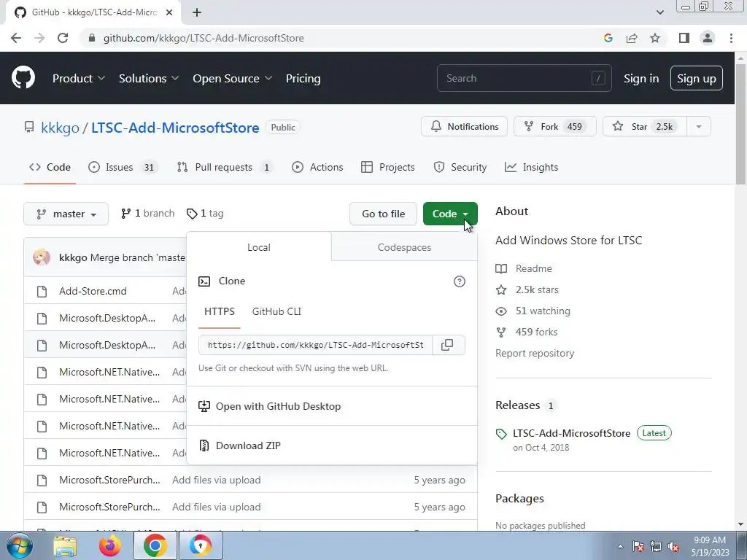
Task: Launch Firefox from the taskbar
Action: [109, 545]
